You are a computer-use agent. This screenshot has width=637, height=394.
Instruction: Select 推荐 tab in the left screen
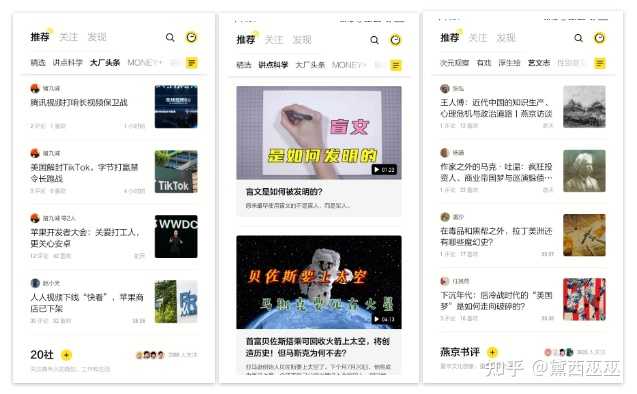pyautogui.click(x=40, y=37)
